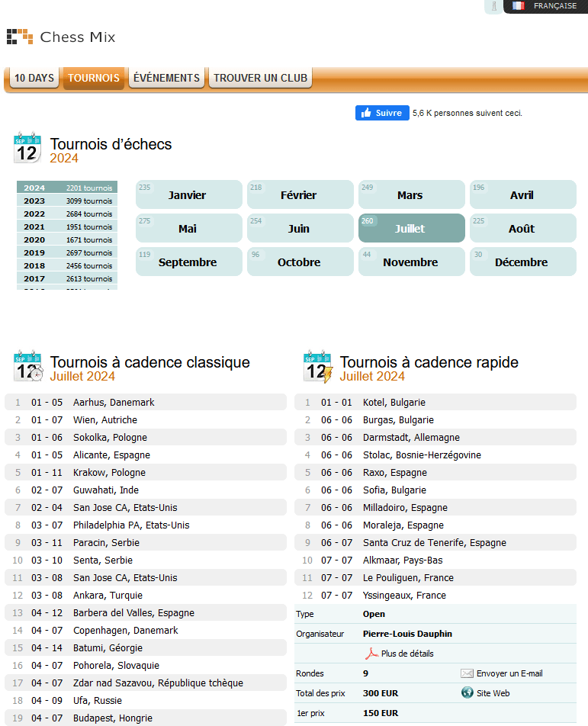Select year 2020 with 1671 tournois

coord(67,239)
